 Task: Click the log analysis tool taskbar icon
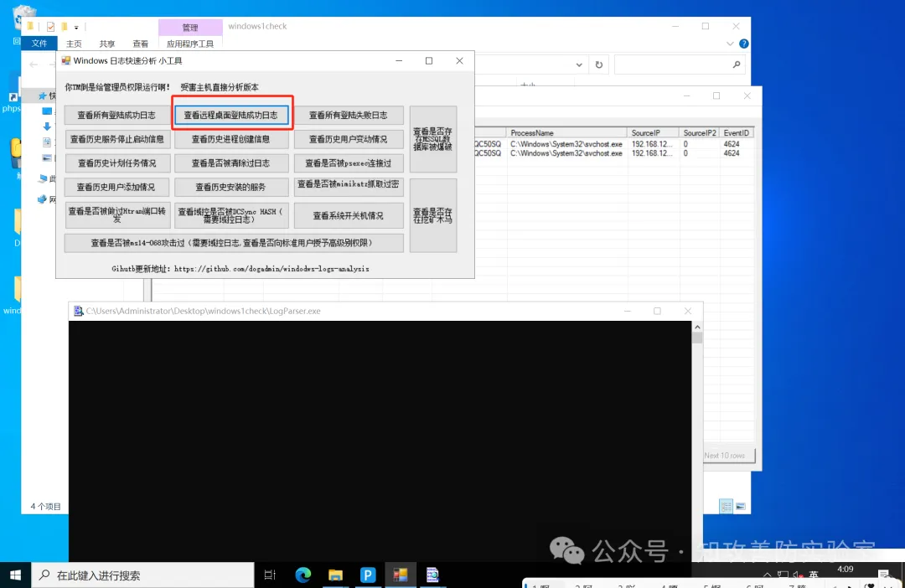click(400, 575)
